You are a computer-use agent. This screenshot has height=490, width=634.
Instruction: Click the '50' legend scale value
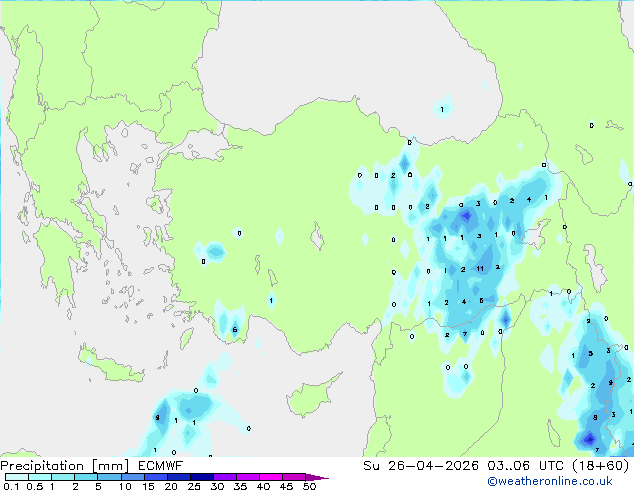pyautogui.click(x=310, y=486)
